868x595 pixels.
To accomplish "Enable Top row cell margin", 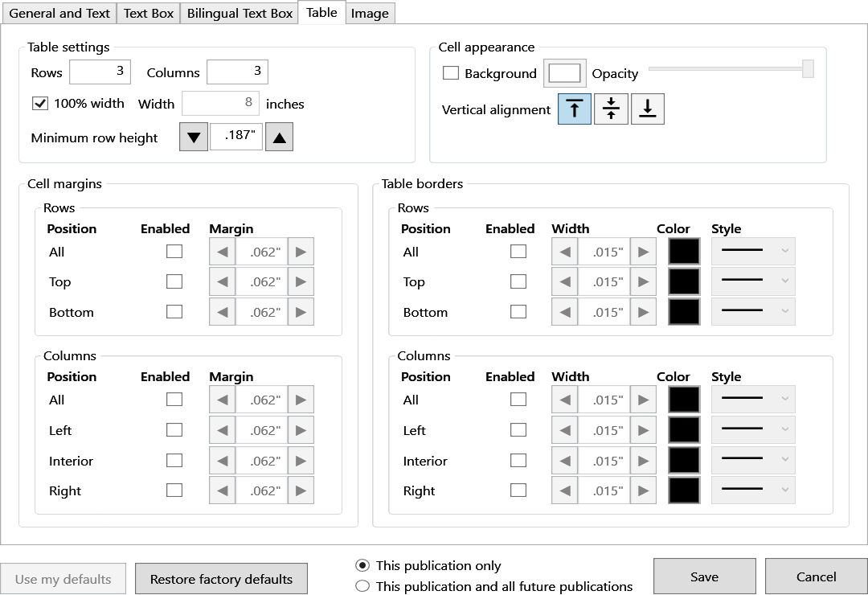I will [174, 281].
